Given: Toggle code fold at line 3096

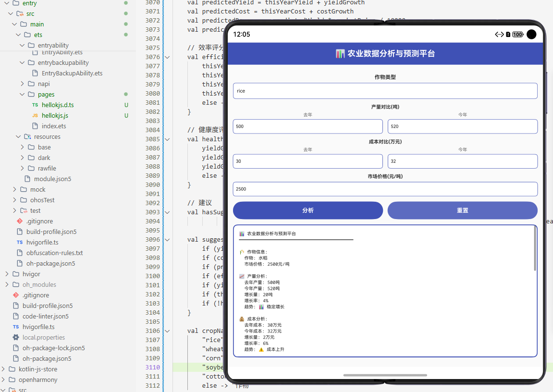Looking at the screenshot, I should point(168,240).
